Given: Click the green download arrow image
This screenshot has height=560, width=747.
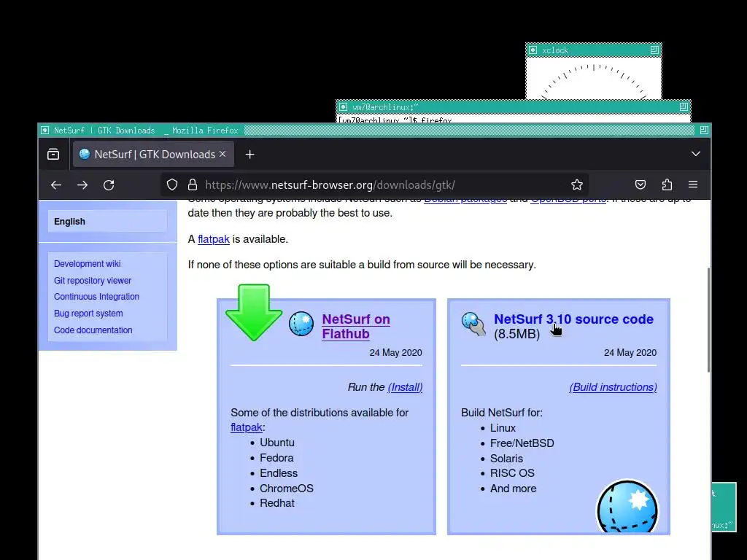Looking at the screenshot, I should point(254,312).
